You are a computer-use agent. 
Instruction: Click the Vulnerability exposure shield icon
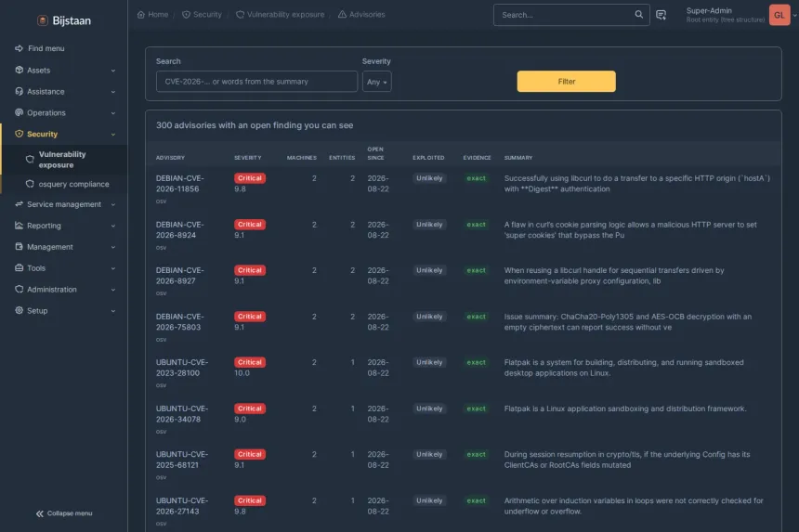click(30, 160)
